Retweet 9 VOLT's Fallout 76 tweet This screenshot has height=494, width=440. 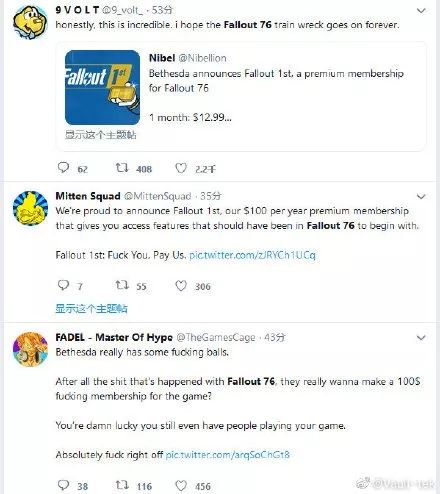pyautogui.click(x=122, y=168)
